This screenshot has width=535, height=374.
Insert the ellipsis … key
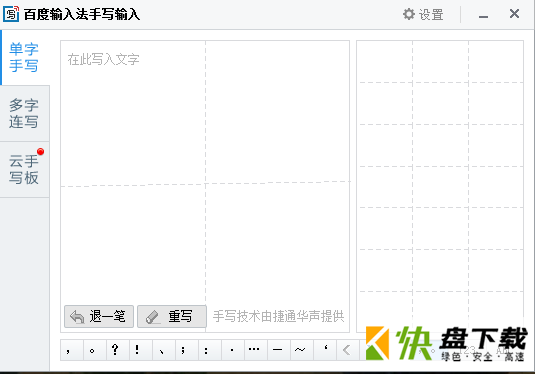256,350
